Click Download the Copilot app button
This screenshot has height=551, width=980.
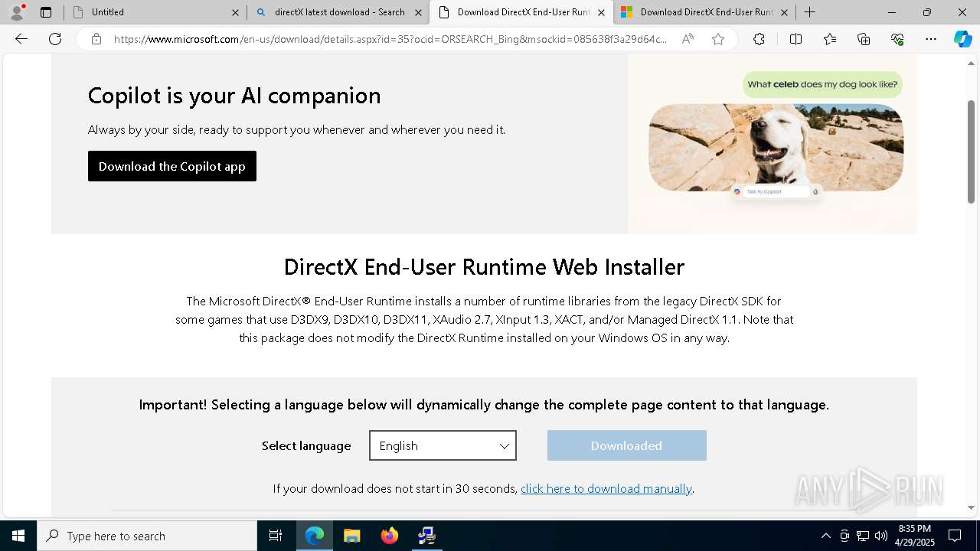(x=172, y=166)
